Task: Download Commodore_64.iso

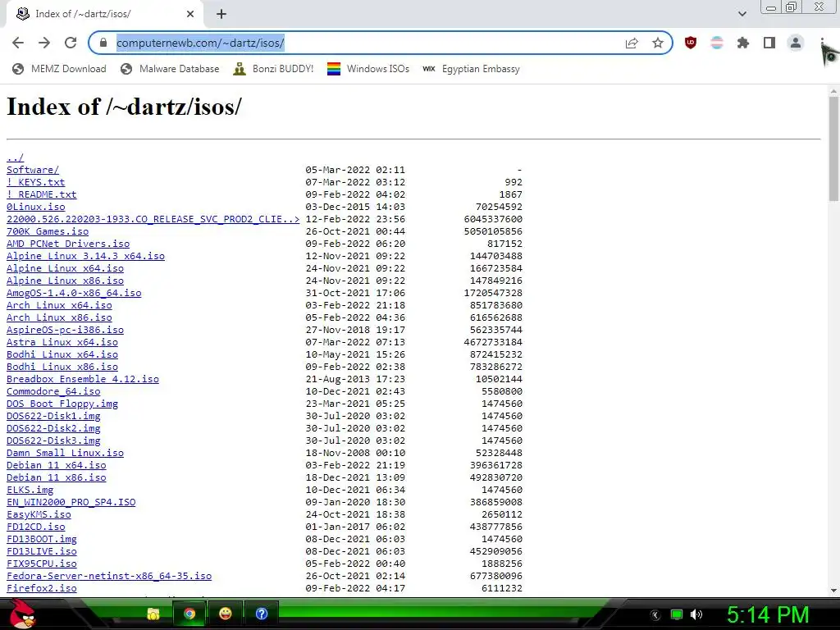Action: [x=53, y=391]
